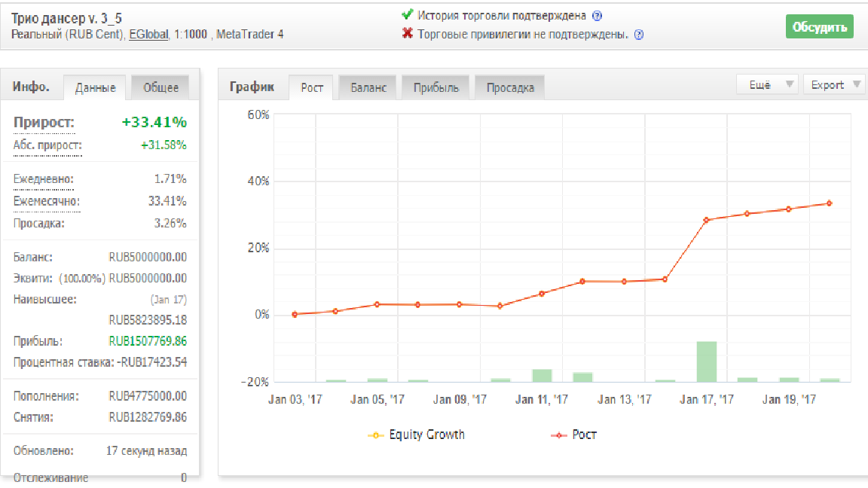
Task: Toggle Equity Growth legend marker
Action: (375, 435)
